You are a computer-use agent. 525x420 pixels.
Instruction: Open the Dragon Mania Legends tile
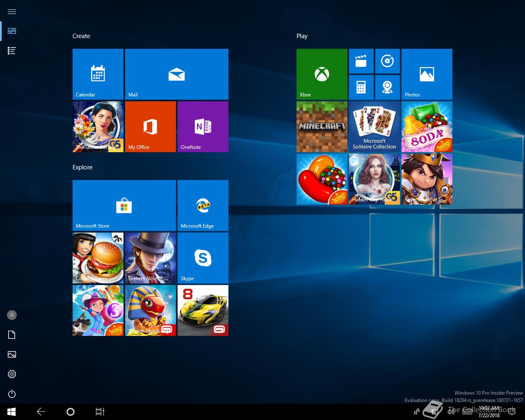(151, 310)
